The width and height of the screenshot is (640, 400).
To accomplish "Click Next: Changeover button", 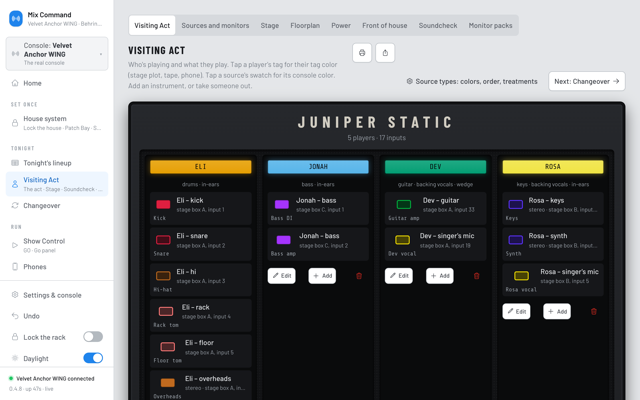I will pos(587,81).
